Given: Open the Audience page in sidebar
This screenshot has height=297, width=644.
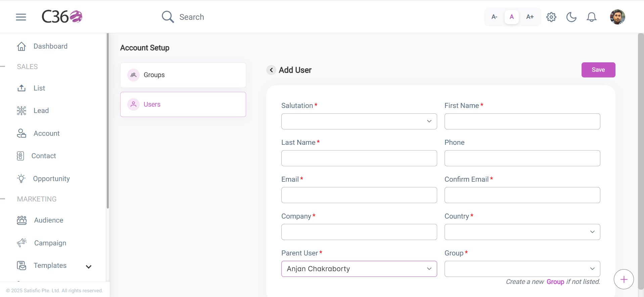Looking at the screenshot, I should tap(49, 220).
